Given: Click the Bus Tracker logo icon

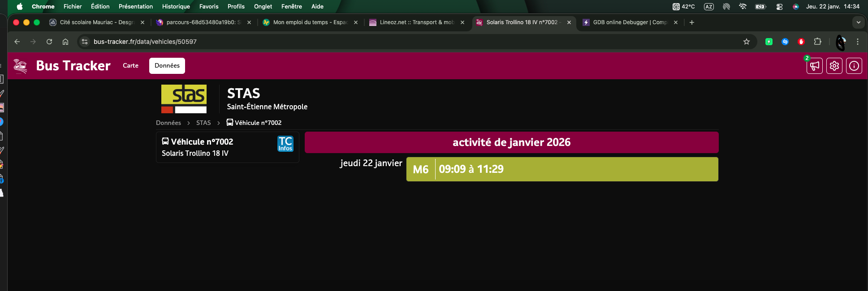Looking at the screenshot, I should click(x=20, y=66).
